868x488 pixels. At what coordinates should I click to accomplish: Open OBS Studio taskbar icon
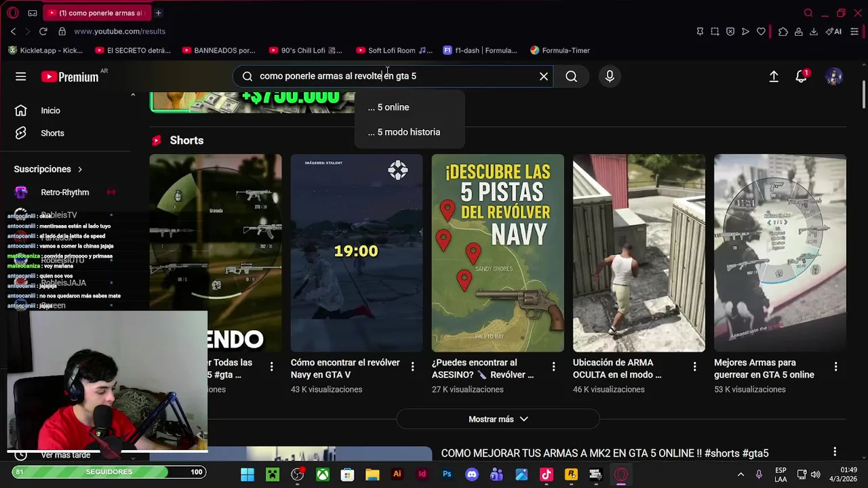(298, 474)
